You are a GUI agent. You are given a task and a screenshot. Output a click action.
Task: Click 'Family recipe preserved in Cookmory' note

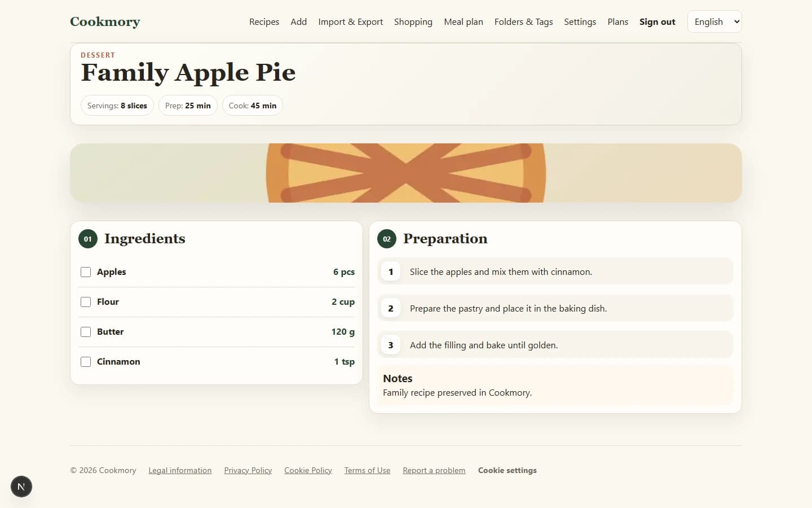tap(457, 392)
